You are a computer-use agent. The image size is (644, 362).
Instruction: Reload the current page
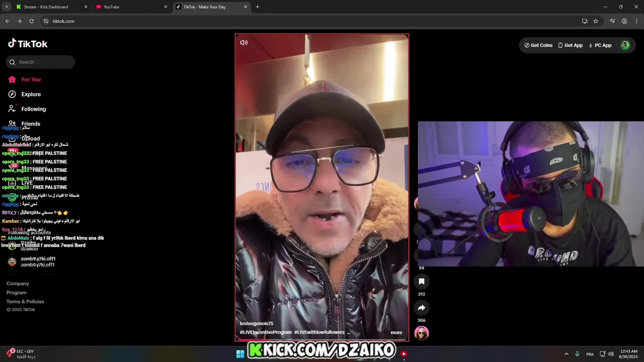[x=31, y=21]
